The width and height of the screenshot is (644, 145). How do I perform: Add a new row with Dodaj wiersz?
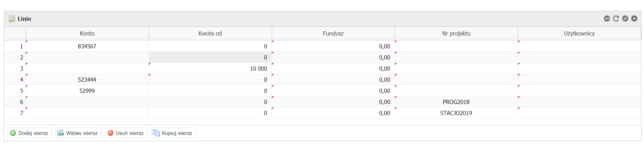29,133
